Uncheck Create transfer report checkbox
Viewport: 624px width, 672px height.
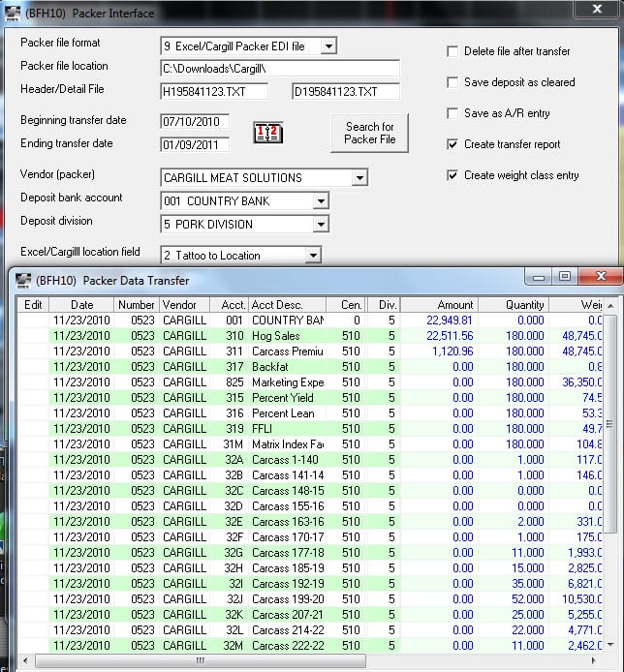point(452,144)
